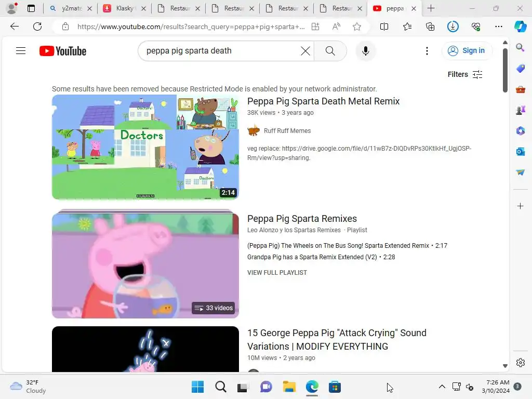
Task: Close the Klasky tab
Action: (x=143, y=8)
